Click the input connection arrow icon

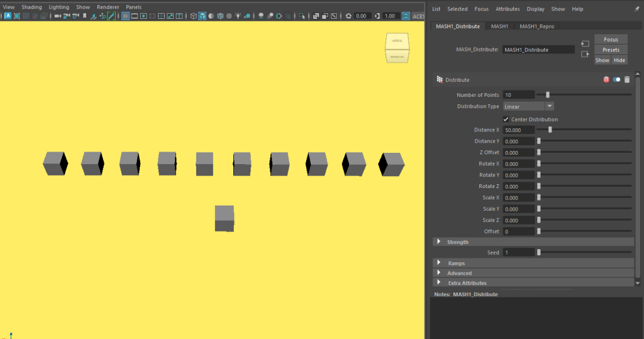[x=585, y=43]
